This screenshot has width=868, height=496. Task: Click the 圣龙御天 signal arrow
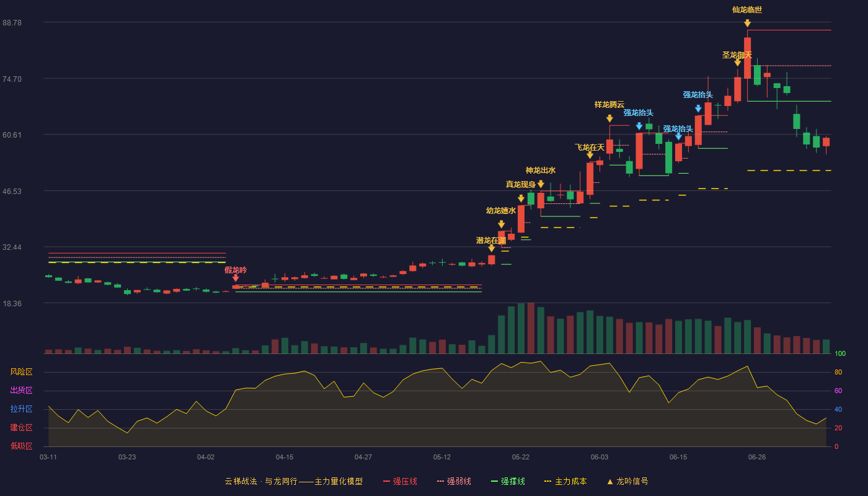[x=738, y=63]
